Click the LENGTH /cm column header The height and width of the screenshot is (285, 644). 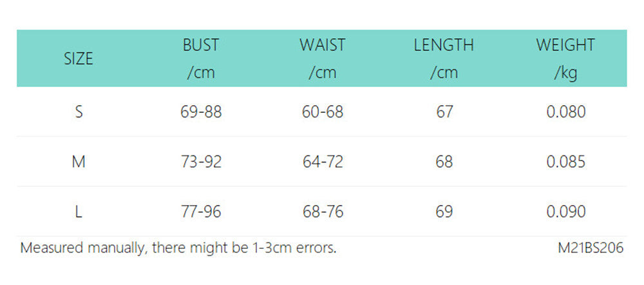click(444, 59)
